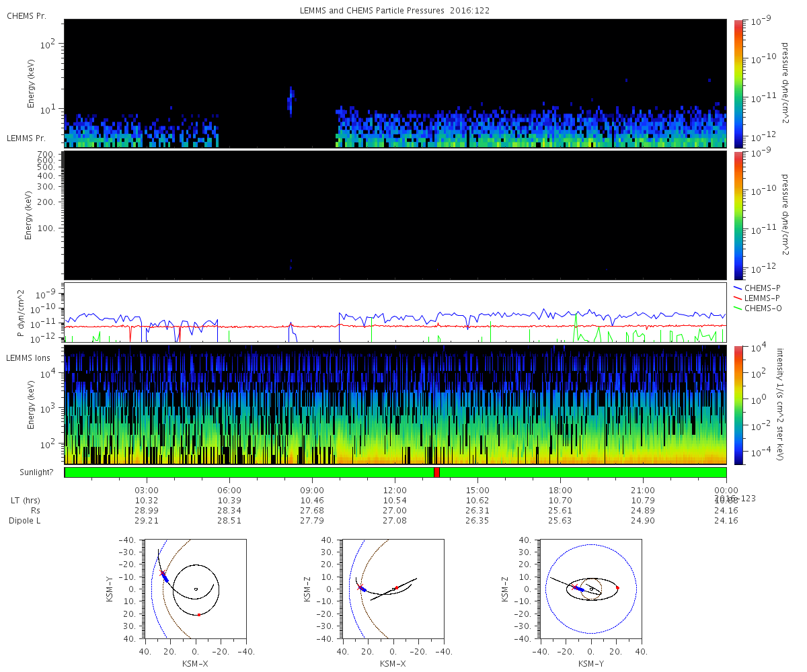The height and width of the screenshot is (672, 807).
Task: Click the 18:00 time axis label
Action: click(x=560, y=490)
